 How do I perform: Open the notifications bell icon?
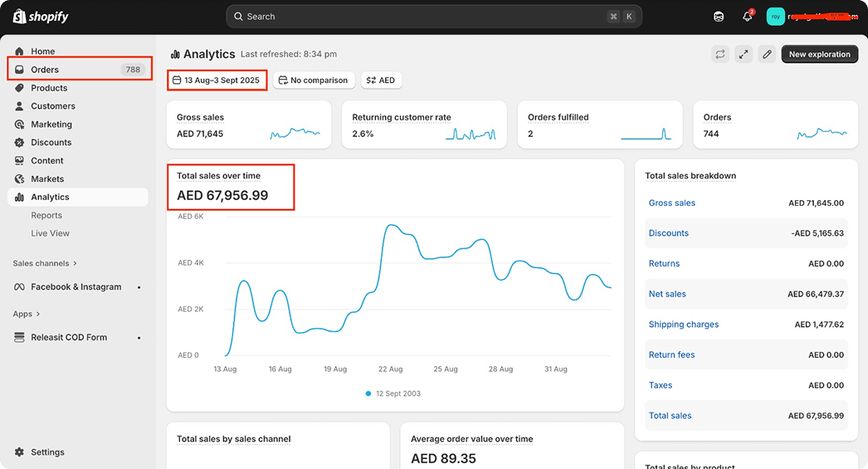pyautogui.click(x=747, y=17)
